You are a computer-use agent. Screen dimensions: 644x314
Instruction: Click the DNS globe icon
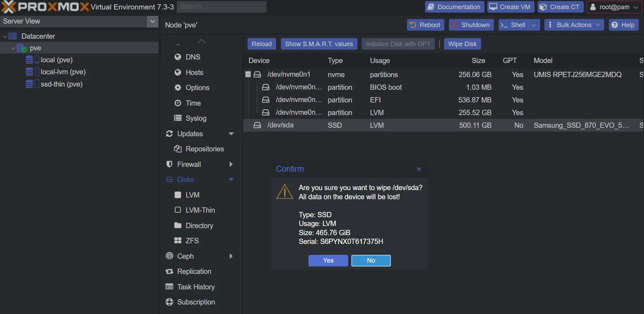178,57
